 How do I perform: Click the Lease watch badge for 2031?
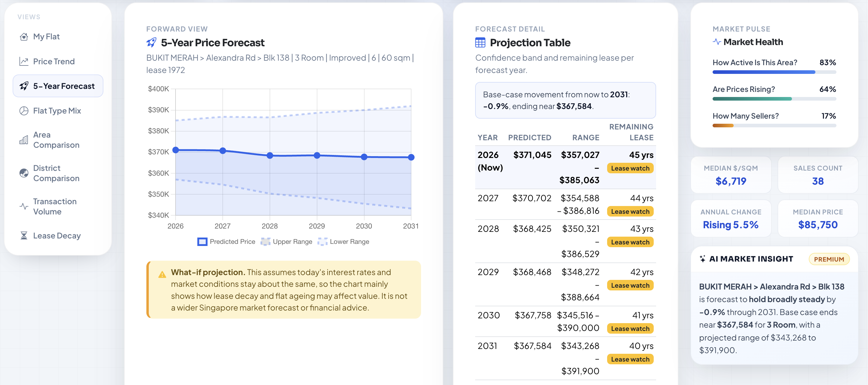click(x=630, y=359)
